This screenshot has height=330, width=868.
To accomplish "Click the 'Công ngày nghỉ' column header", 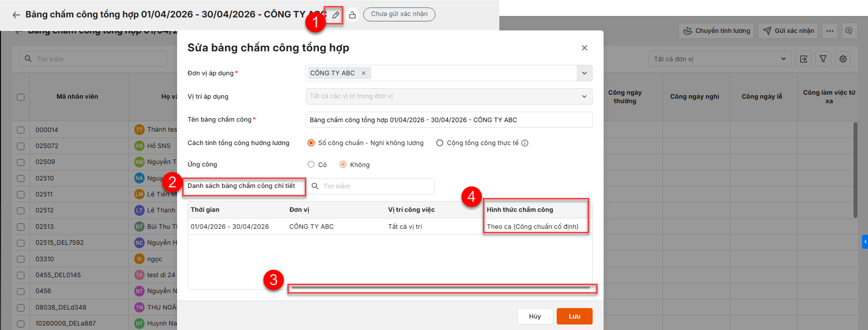I will (694, 97).
